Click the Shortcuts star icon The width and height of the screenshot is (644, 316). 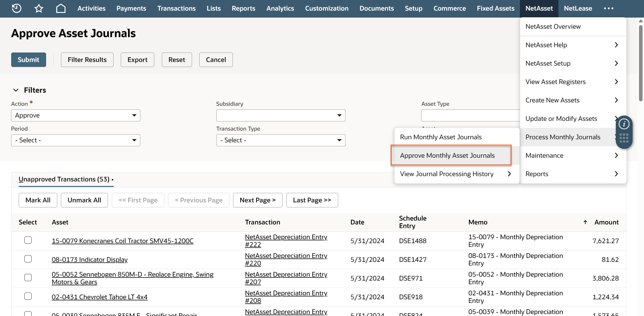[39, 8]
